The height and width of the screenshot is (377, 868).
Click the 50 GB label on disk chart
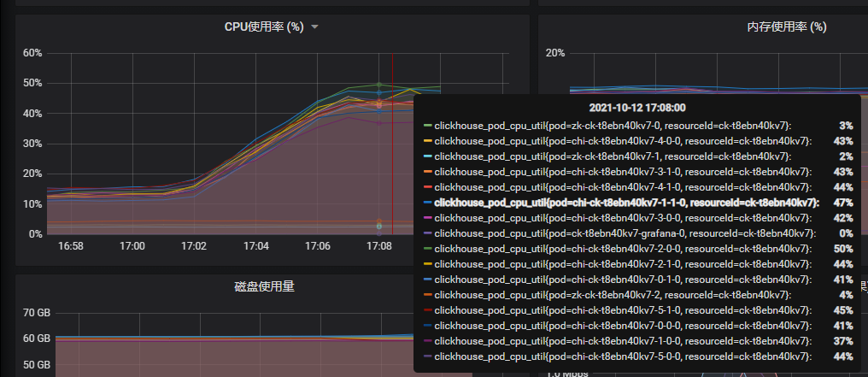pos(37,365)
